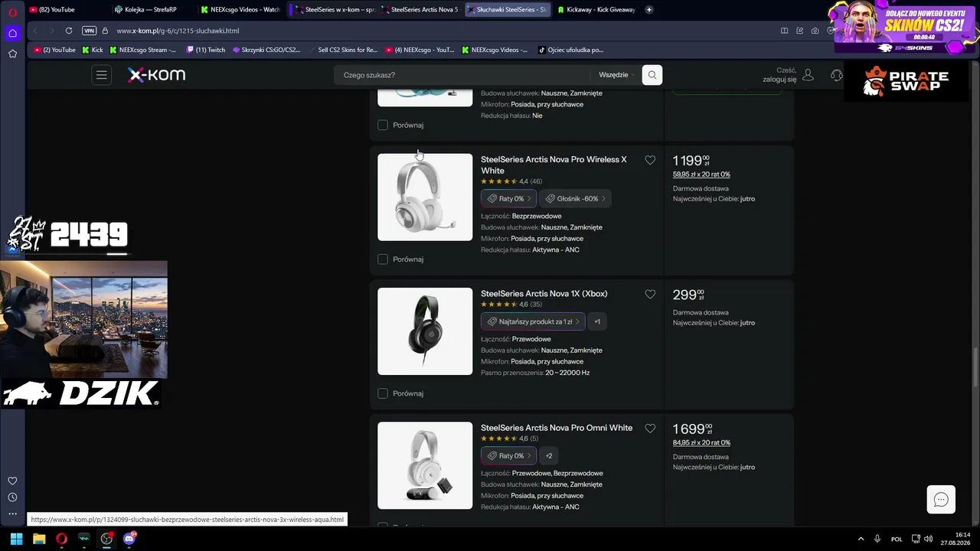Click the search magnifier button
This screenshot has width=980, height=551.
click(x=652, y=75)
